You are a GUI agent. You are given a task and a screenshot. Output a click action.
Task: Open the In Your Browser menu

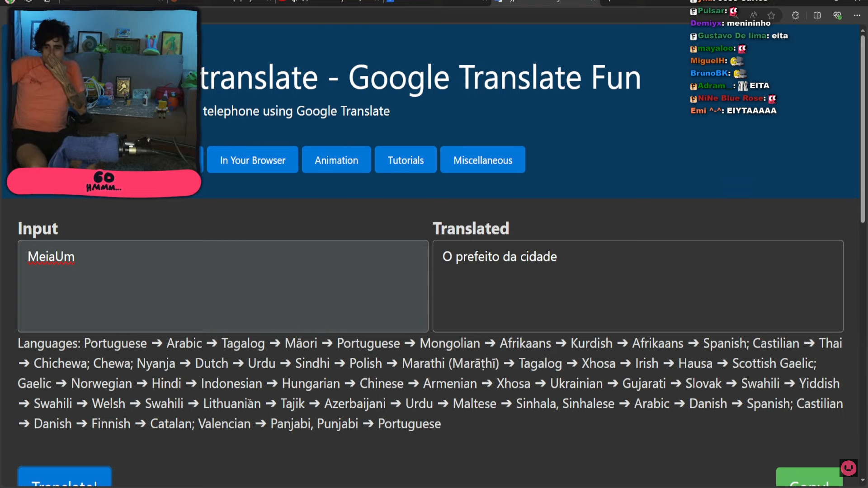coord(253,160)
